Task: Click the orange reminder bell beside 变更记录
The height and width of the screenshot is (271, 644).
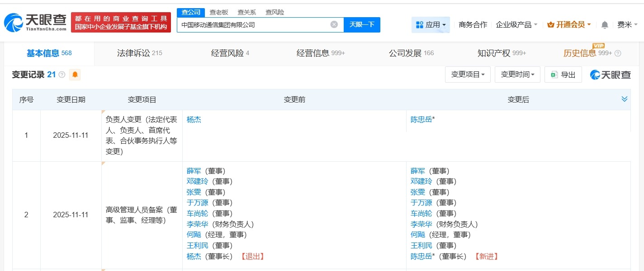Action: pos(74,74)
